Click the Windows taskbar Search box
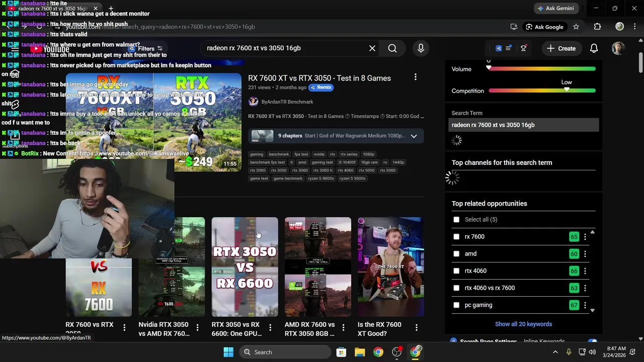Viewport: 644px width, 362px height. point(285,352)
